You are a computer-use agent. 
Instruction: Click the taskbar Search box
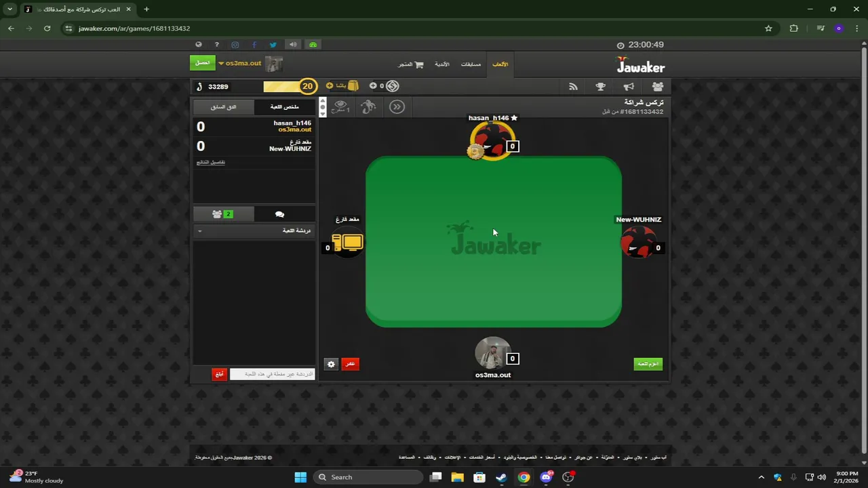point(370,477)
